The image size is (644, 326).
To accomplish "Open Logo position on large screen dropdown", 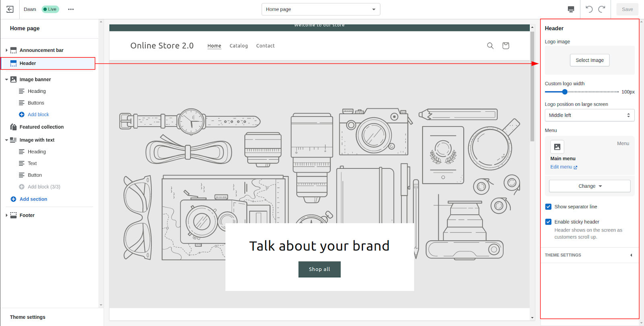I will click(590, 115).
